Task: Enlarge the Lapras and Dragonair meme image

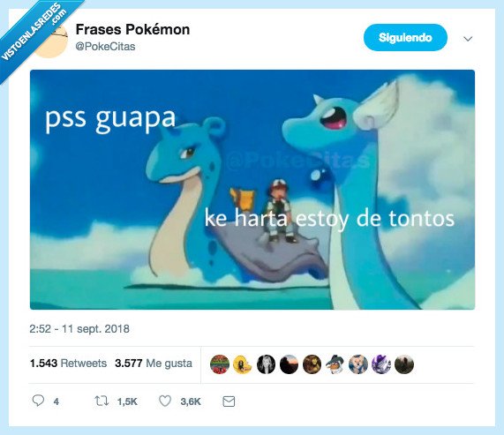Action: click(252, 190)
